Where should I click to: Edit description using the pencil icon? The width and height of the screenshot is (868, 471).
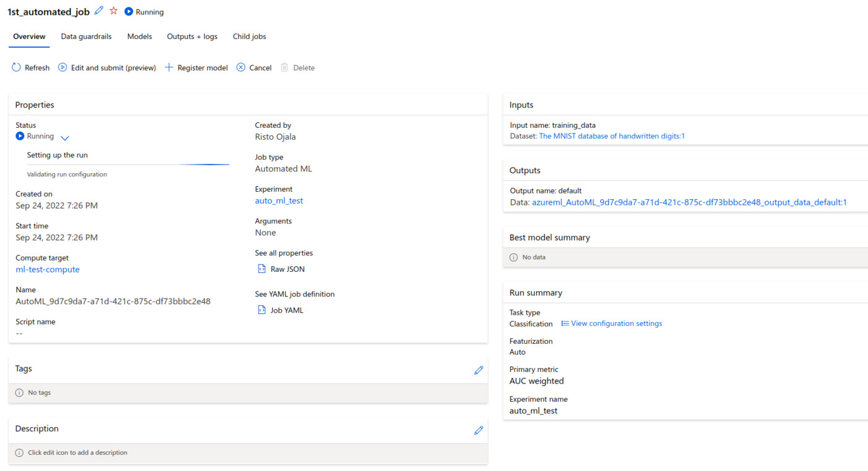pos(478,430)
